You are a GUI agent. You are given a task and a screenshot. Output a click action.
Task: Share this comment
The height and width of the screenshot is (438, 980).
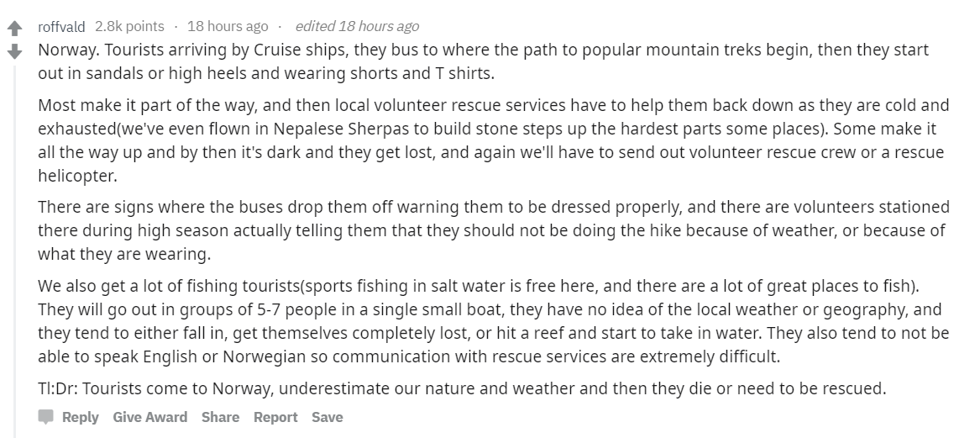pos(220,417)
